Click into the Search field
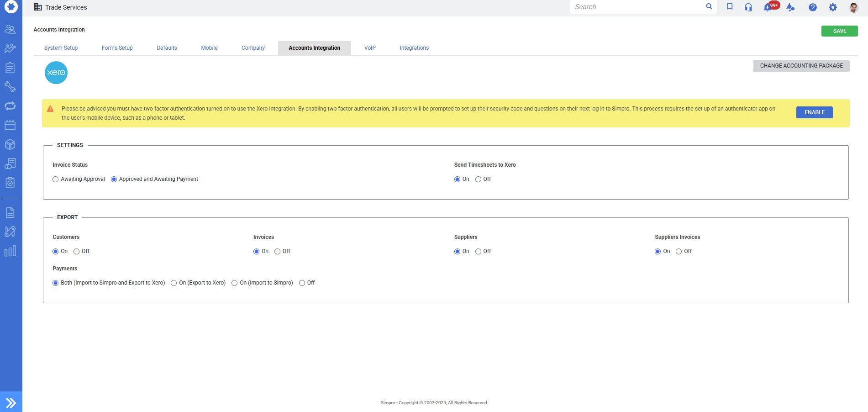 coord(637,7)
